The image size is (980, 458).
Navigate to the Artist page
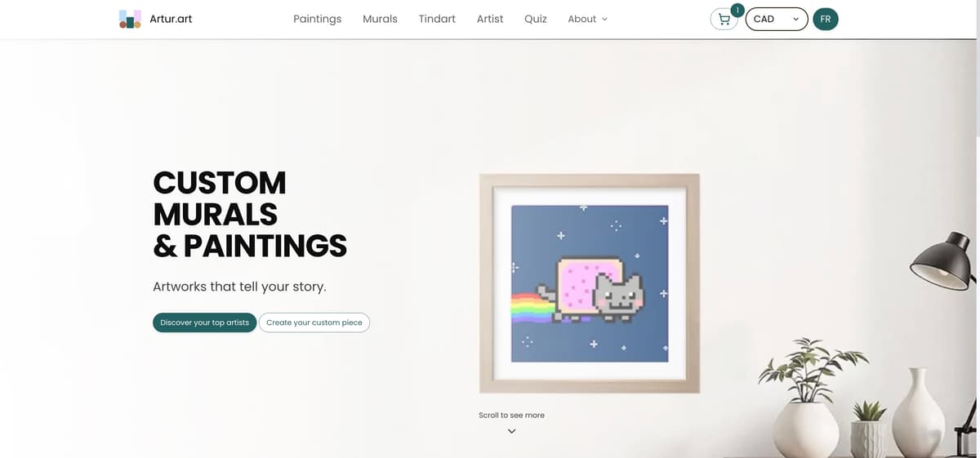(x=490, y=19)
